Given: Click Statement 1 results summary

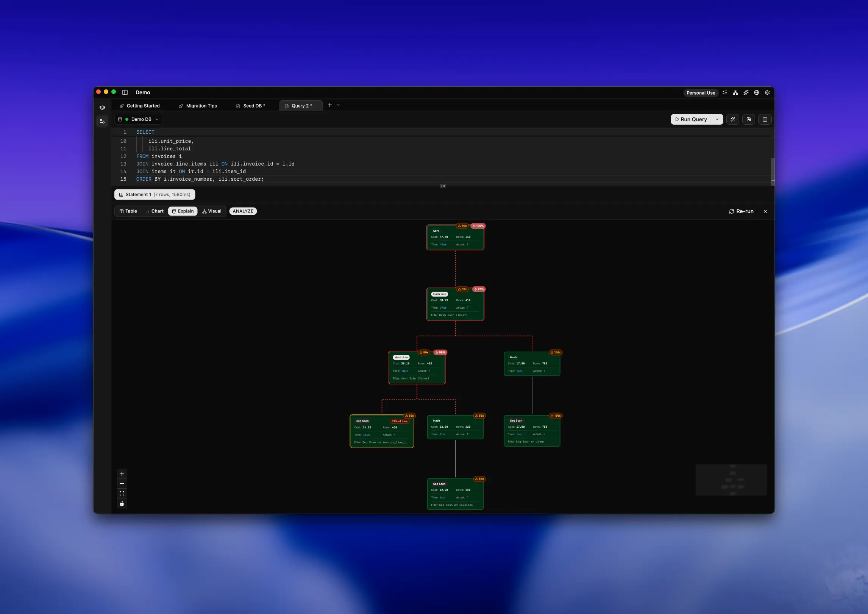Looking at the screenshot, I should 155,194.
